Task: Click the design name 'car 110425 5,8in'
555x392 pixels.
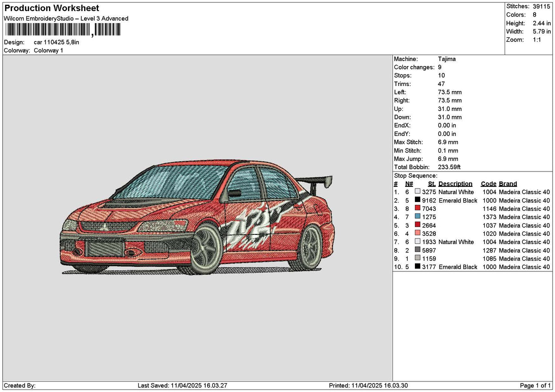Action: pyautogui.click(x=56, y=42)
